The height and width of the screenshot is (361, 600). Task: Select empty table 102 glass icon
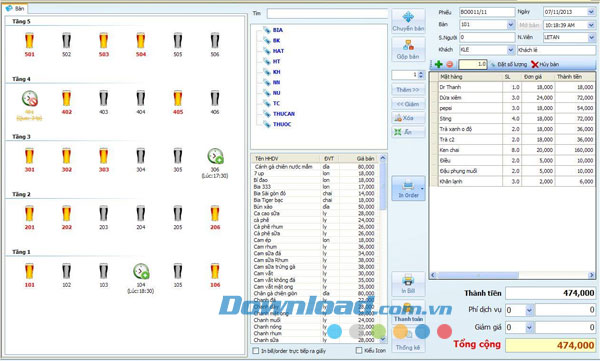coord(67,271)
